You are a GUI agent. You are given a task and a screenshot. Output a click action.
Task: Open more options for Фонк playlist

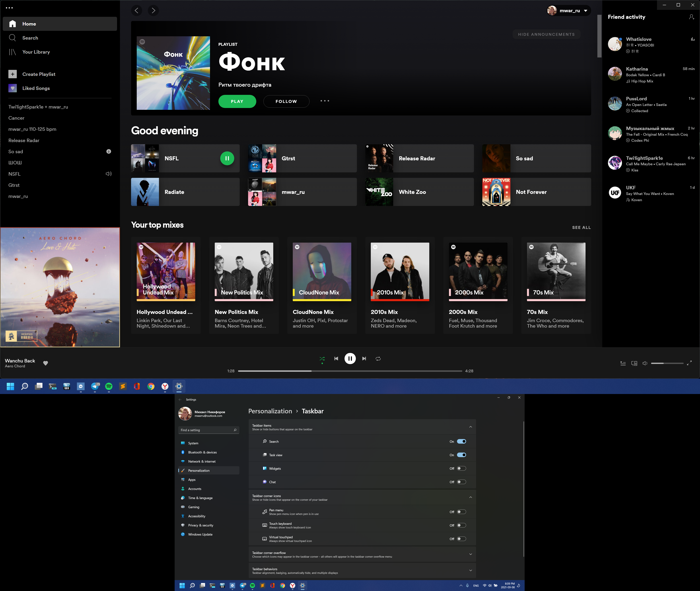[325, 101]
